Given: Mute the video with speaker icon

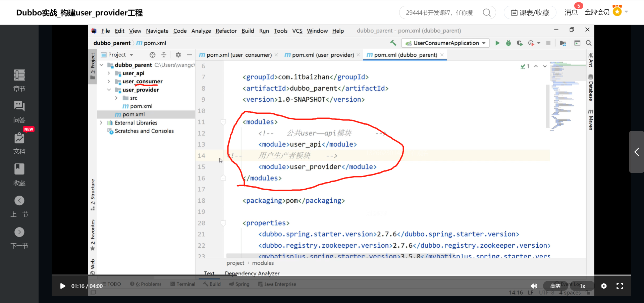Looking at the screenshot, I should pyautogui.click(x=534, y=286).
